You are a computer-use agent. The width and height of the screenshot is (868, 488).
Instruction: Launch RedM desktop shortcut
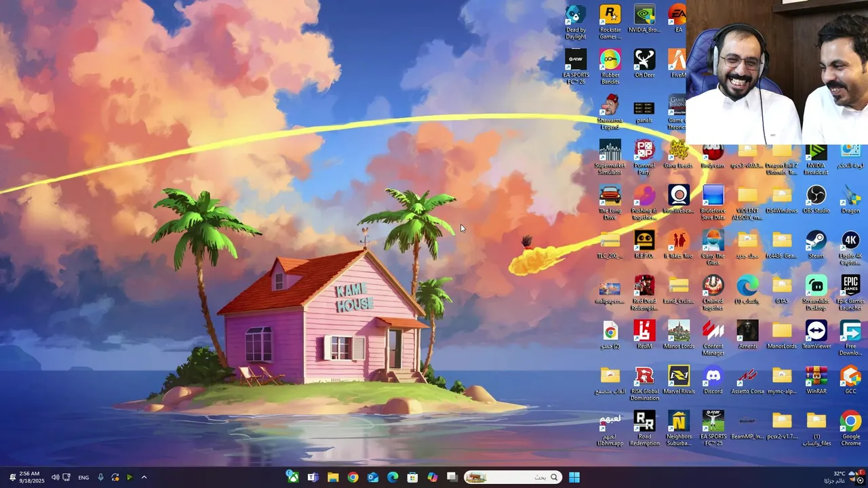click(644, 335)
